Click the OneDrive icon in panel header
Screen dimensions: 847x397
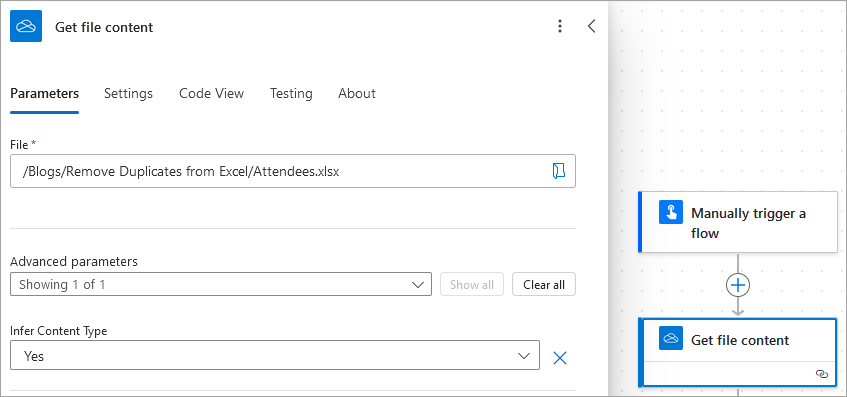(x=26, y=26)
